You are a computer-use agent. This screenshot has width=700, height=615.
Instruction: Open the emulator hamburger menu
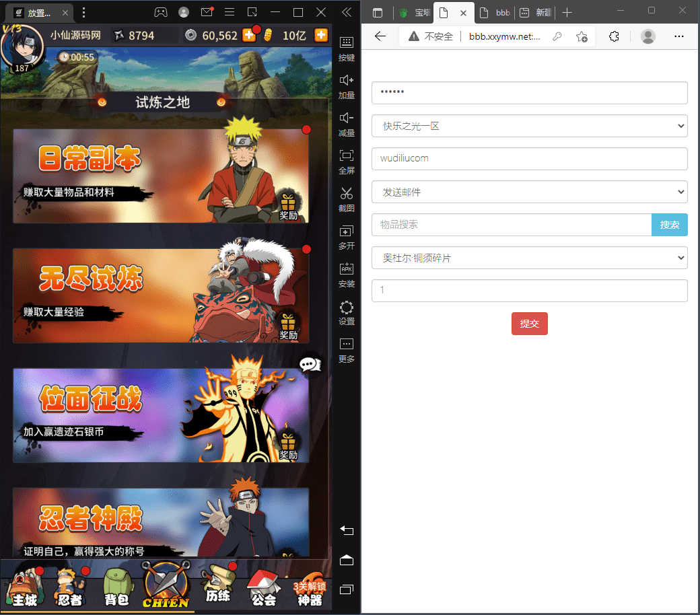pyautogui.click(x=230, y=12)
